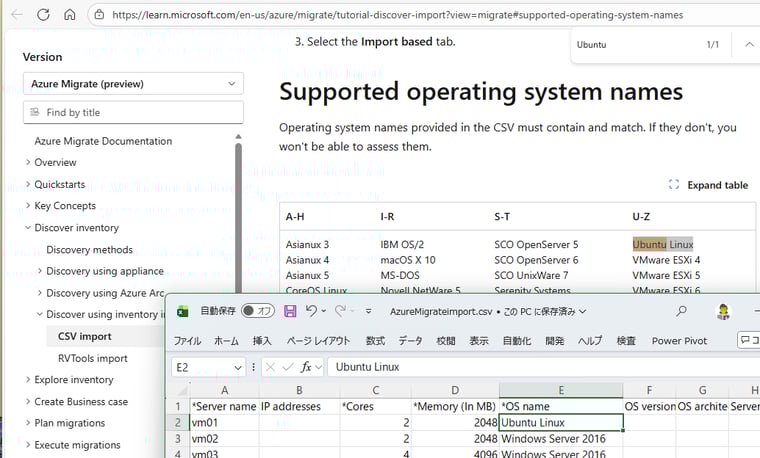The height and width of the screenshot is (458, 760).
Task: Click VMware ESXi 4 table entry
Action: (666, 260)
